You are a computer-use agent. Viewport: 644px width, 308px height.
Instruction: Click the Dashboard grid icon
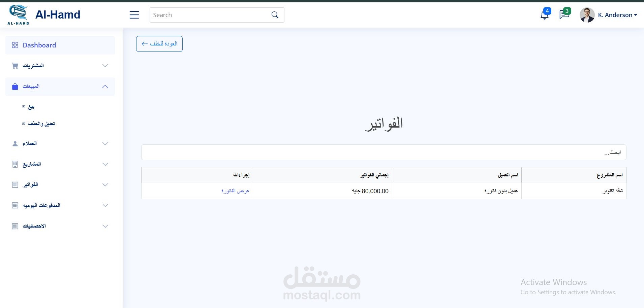15,45
